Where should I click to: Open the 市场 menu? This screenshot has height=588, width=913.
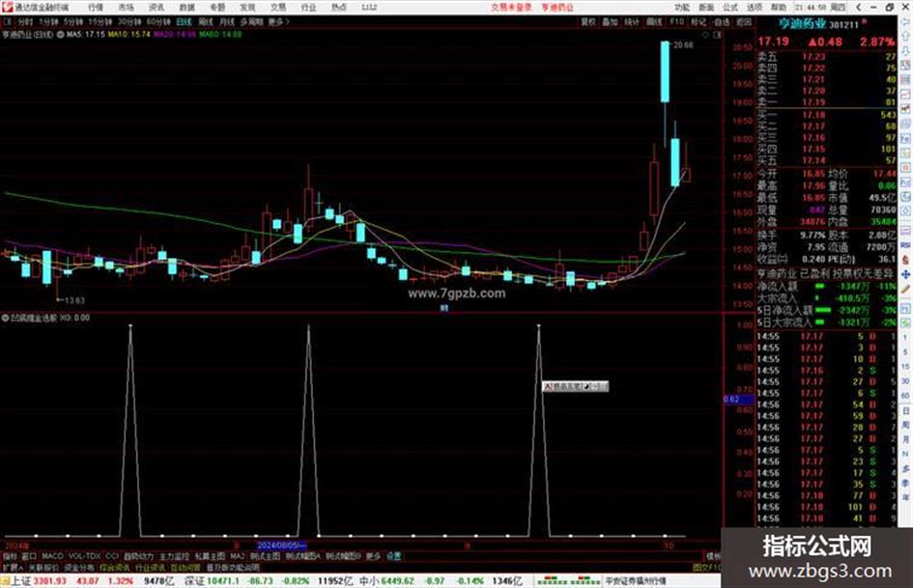click(126, 8)
